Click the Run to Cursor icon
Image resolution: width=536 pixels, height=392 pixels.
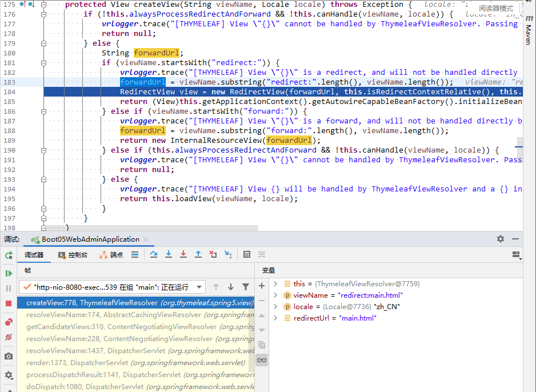click(229, 254)
